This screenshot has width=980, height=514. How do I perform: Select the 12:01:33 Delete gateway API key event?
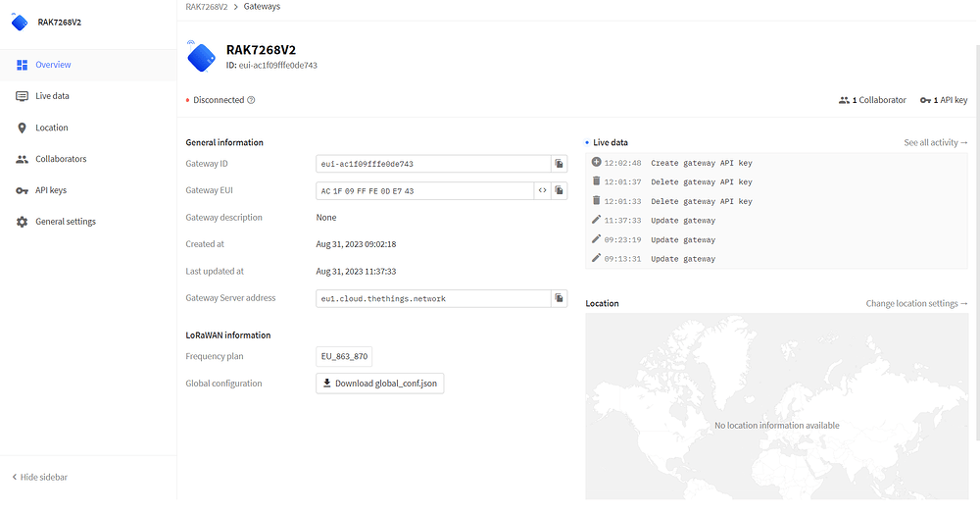(x=776, y=201)
